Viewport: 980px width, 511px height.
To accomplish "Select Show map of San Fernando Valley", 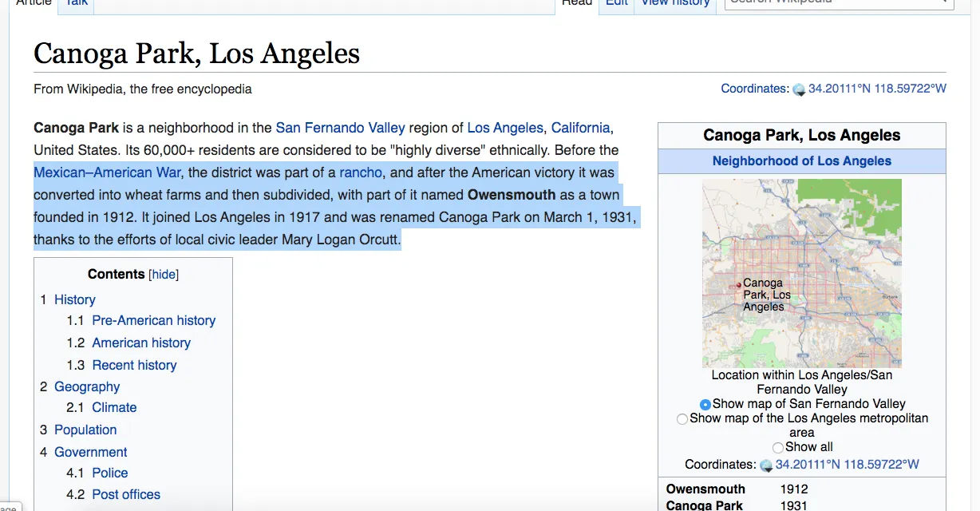I will (705, 405).
